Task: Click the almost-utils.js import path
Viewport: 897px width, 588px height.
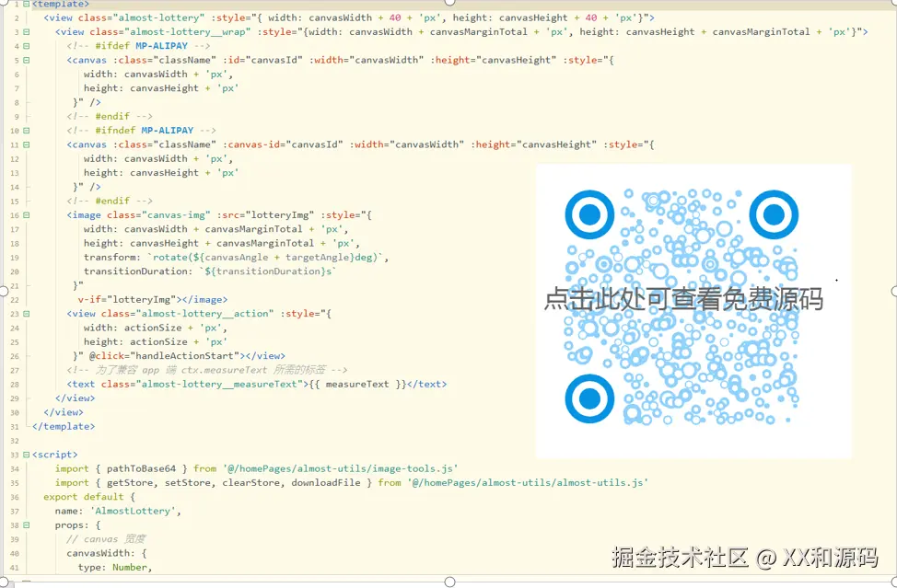Action: pos(528,483)
